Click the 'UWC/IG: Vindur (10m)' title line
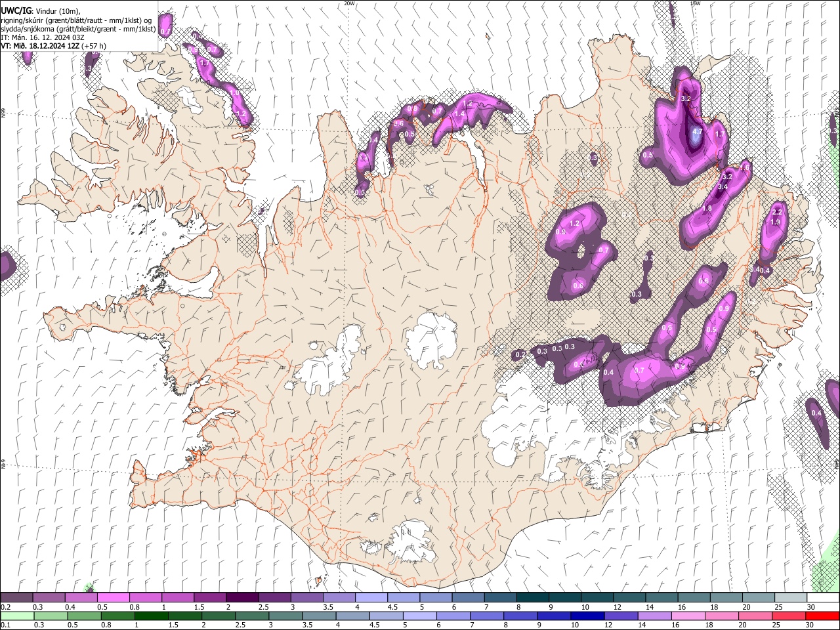Image resolution: width=840 pixels, height=630 pixels. pyautogui.click(x=40, y=11)
